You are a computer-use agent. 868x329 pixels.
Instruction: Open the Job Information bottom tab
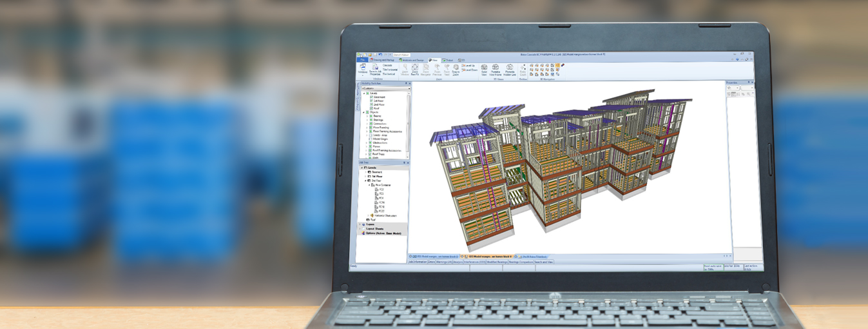(x=418, y=262)
